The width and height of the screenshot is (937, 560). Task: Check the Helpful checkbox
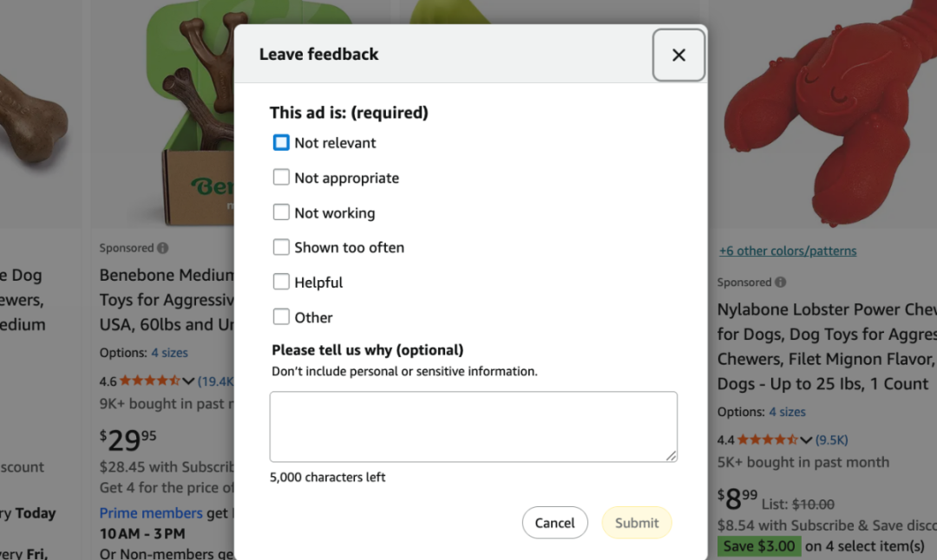pyautogui.click(x=281, y=282)
